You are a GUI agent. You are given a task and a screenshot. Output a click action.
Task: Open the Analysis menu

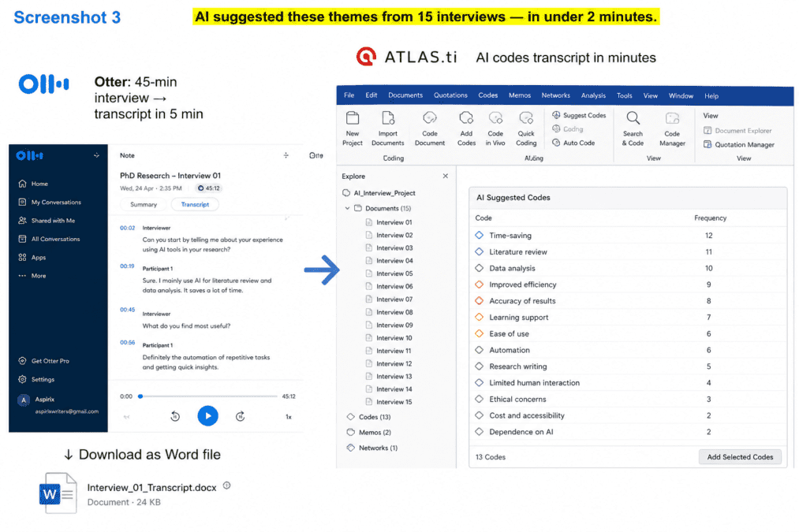(x=593, y=95)
